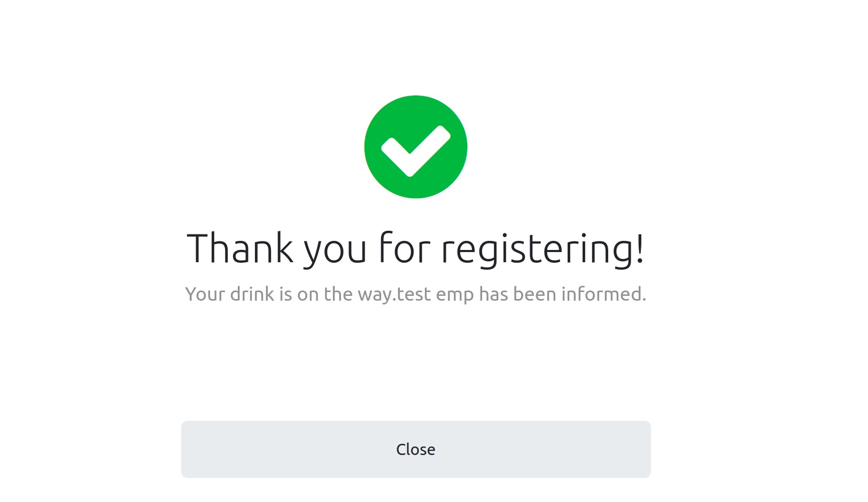Close the registration confirmation dialog
Image resolution: width=868 pixels, height=502 pixels.
[x=415, y=449]
